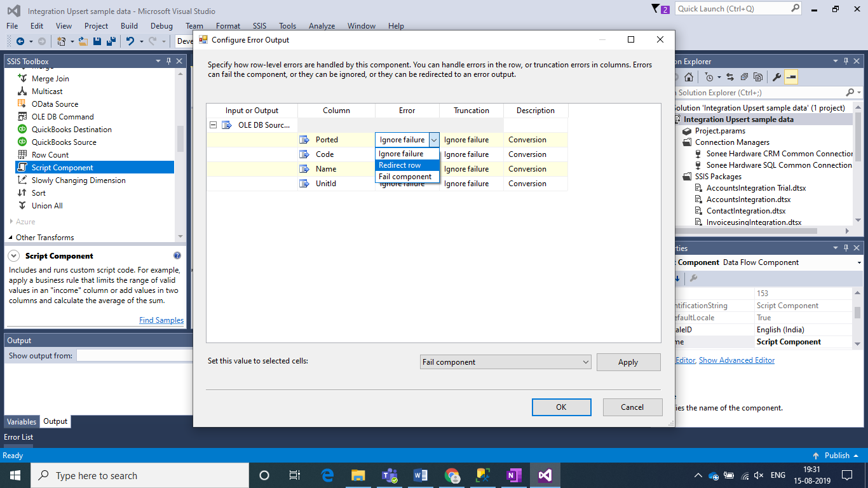Select Redirect row in the Error dropdown
868x488 pixels.
coord(407,165)
